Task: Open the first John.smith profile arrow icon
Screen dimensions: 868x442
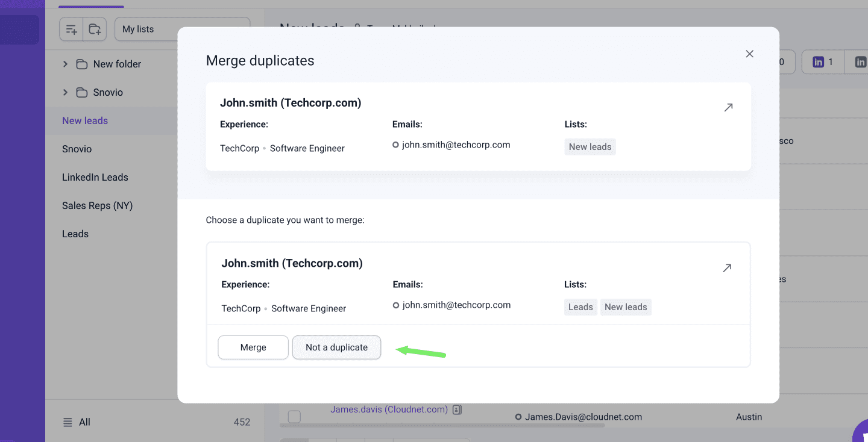Action: pos(728,108)
